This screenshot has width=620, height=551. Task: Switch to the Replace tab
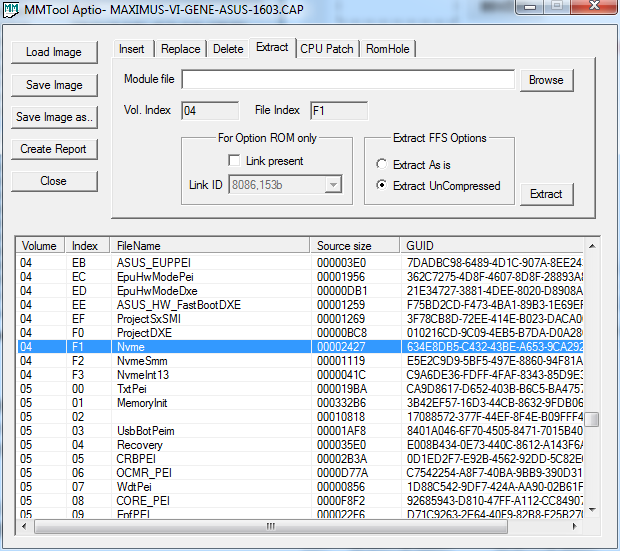pyautogui.click(x=181, y=49)
